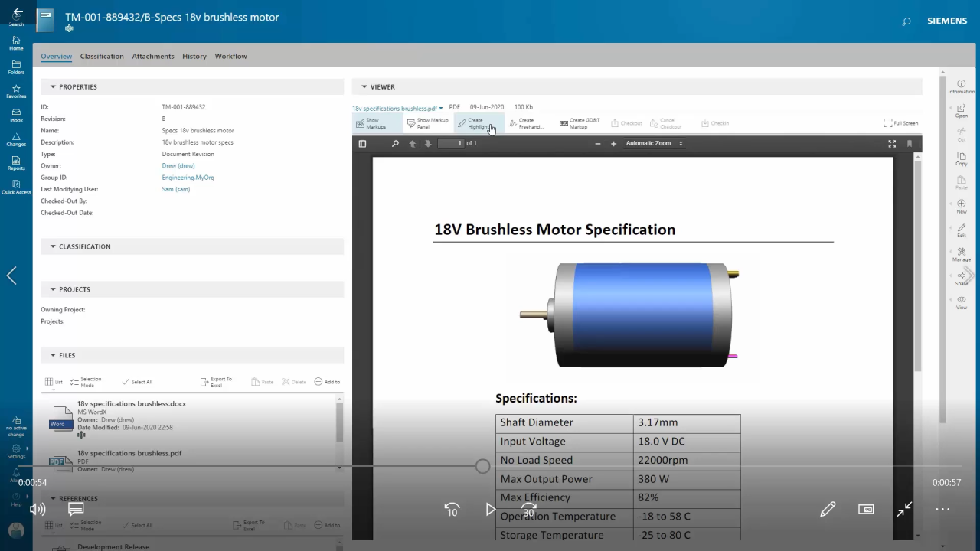The height and width of the screenshot is (551, 980).
Task: Switch to the Attachments tab
Action: (153, 56)
